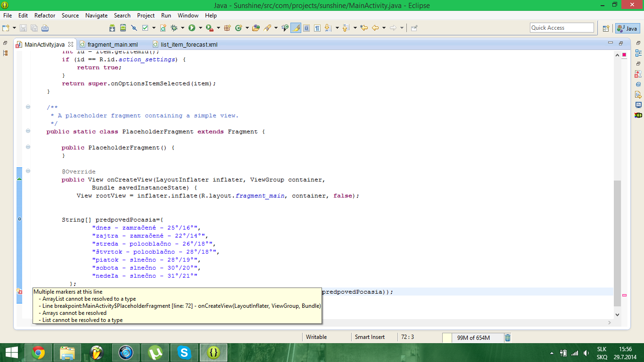644x362 pixels.
Task: Expand the Run button dropdown arrow
Action: [x=199, y=28]
